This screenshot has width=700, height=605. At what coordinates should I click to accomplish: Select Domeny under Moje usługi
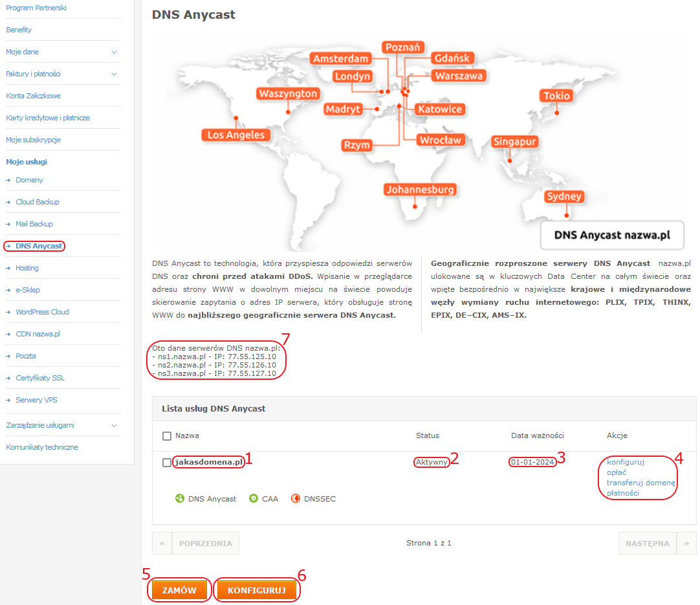(30, 180)
